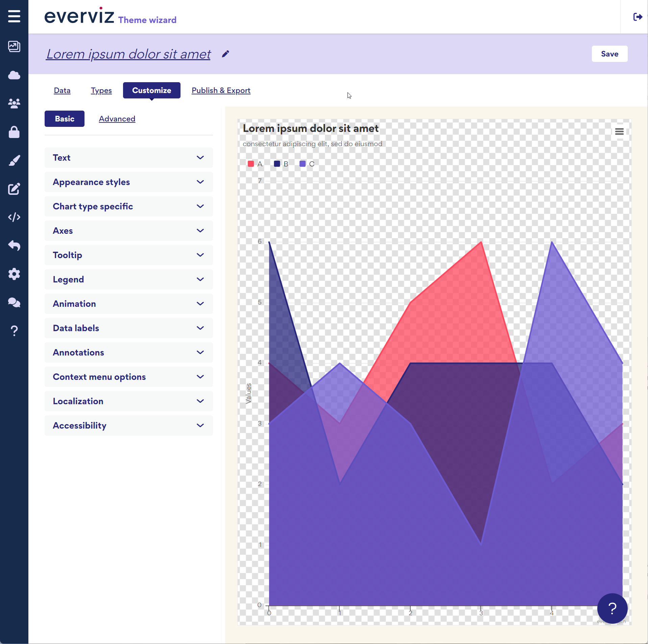Open the chart context menu icon
The height and width of the screenshot is (644, 648).
619,132
